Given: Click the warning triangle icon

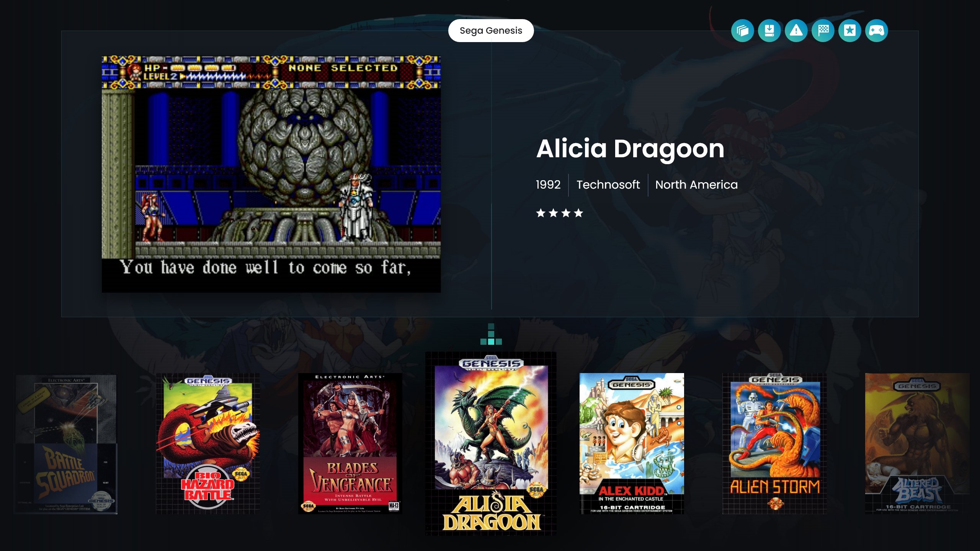Looking at the screenshot, I should [x=796, y=31].
